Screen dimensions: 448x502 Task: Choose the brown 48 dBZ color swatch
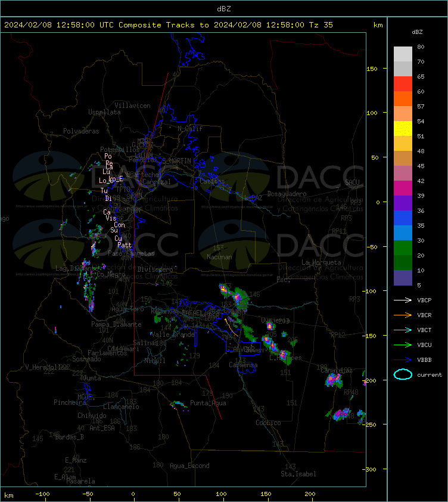403,158
